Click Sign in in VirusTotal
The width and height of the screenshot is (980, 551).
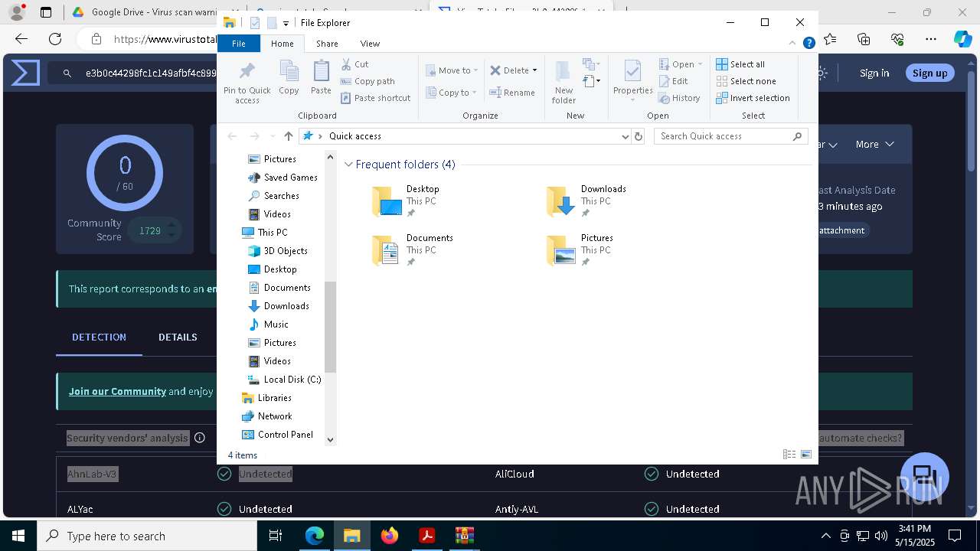[874, 73]
